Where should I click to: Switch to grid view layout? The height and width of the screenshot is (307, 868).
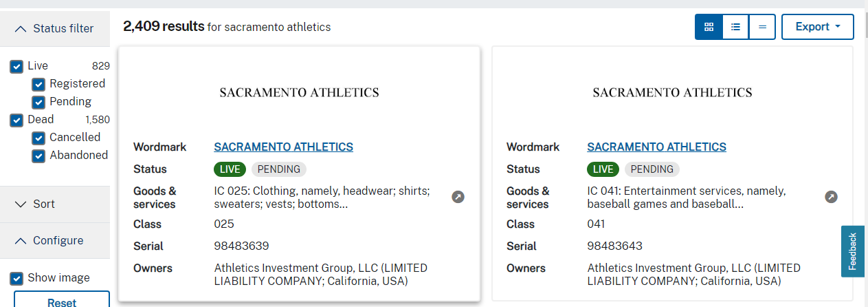pos(709,27)
